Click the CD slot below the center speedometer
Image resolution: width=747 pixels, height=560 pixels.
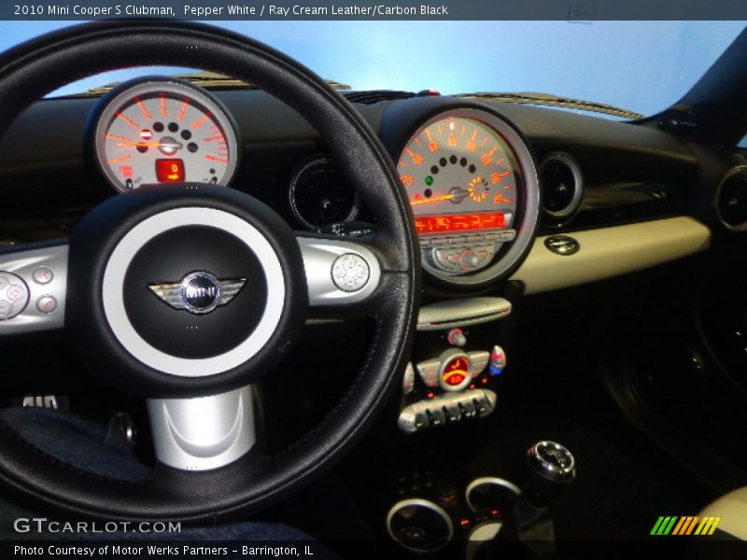463,313
